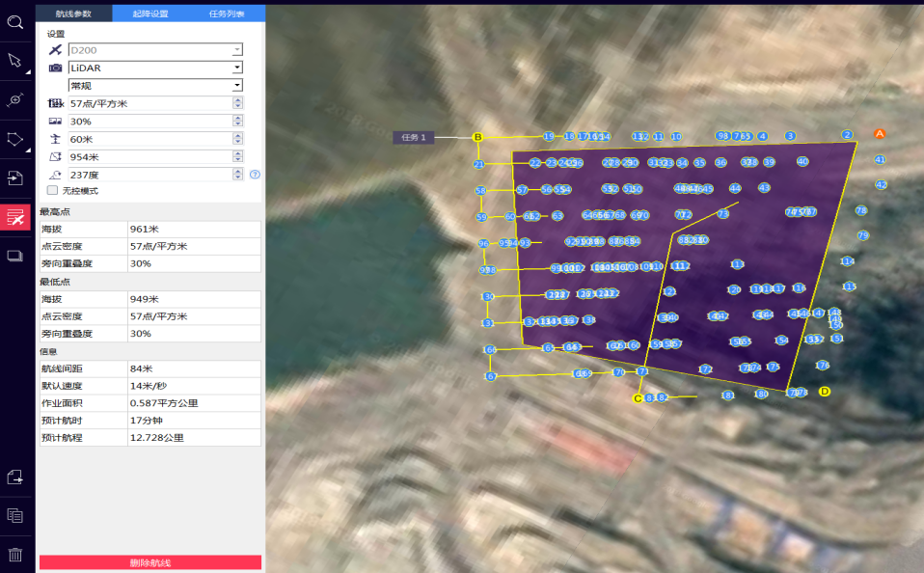Click the flight height icon
Screen dimensions: 924x573
(x=55, y=139)
